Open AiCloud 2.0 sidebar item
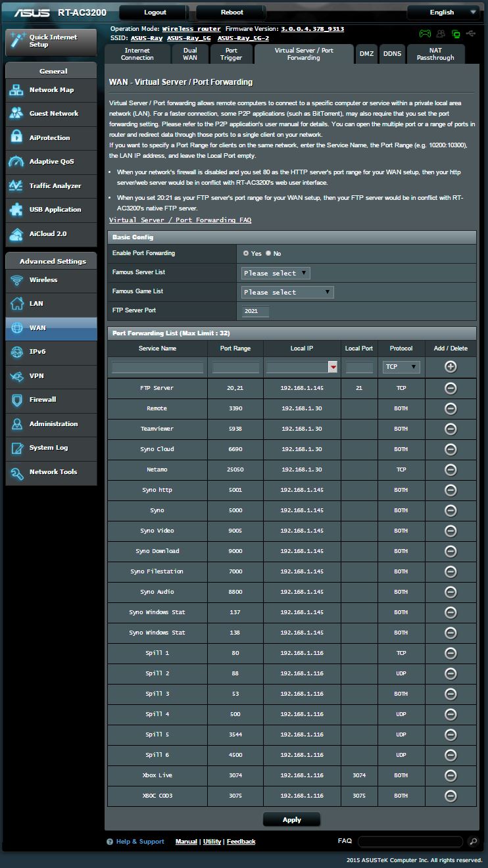Image resolution: width=488 pixels, height=868 pixels. pos(51,234)
